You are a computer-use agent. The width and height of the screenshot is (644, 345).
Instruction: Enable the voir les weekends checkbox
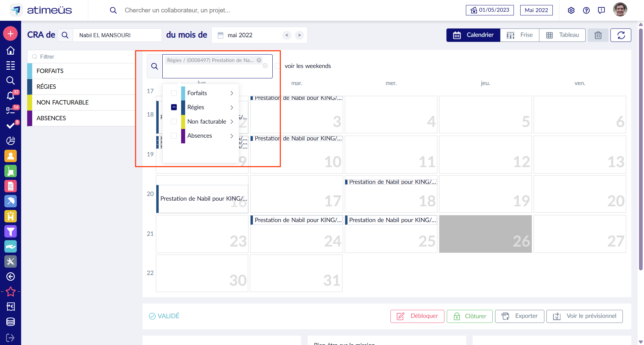pyautogui.click(x=278, y=66)
